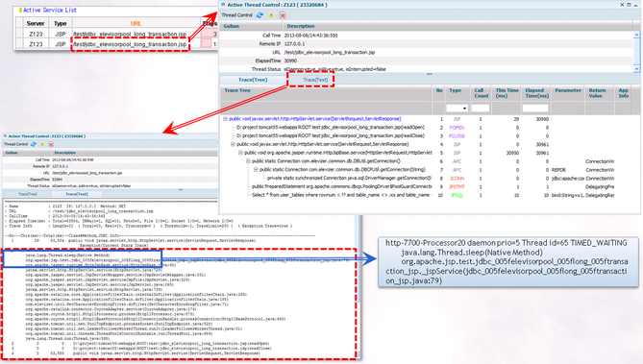Click java.lang.Thread.sleep(Native Method) line in text trace

[x=67, y=255]
